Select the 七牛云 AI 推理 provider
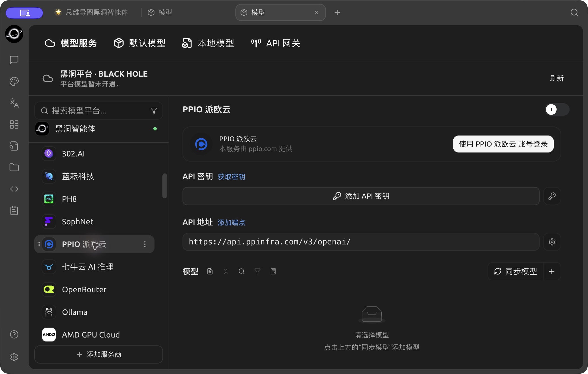Screen dimensions: 588x374 [x=95, y=267]
